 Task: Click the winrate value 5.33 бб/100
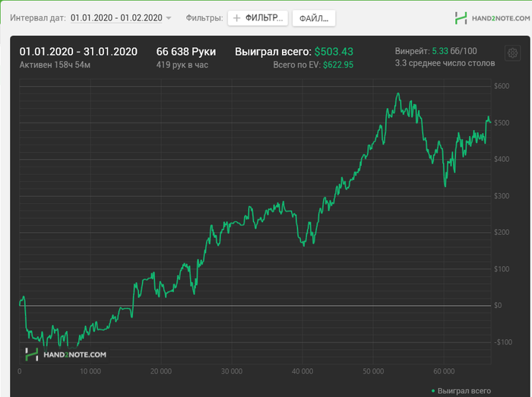tap(454, 51)
